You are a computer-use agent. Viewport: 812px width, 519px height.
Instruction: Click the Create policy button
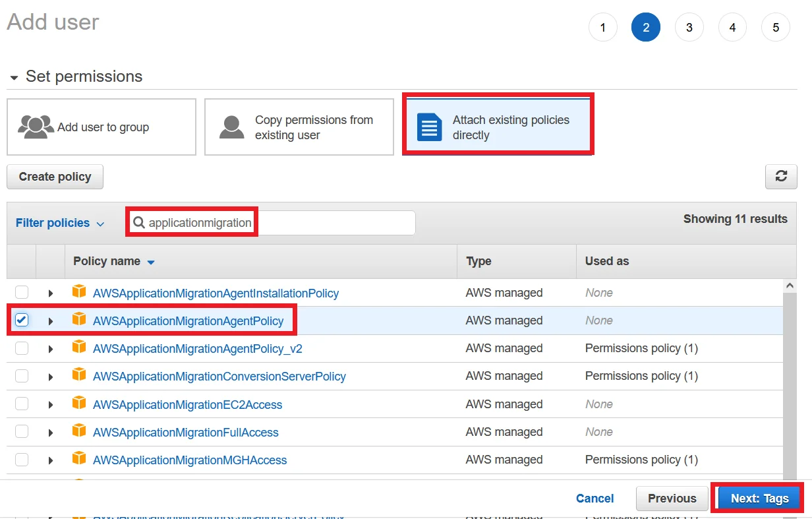click(x=55, y=177)
